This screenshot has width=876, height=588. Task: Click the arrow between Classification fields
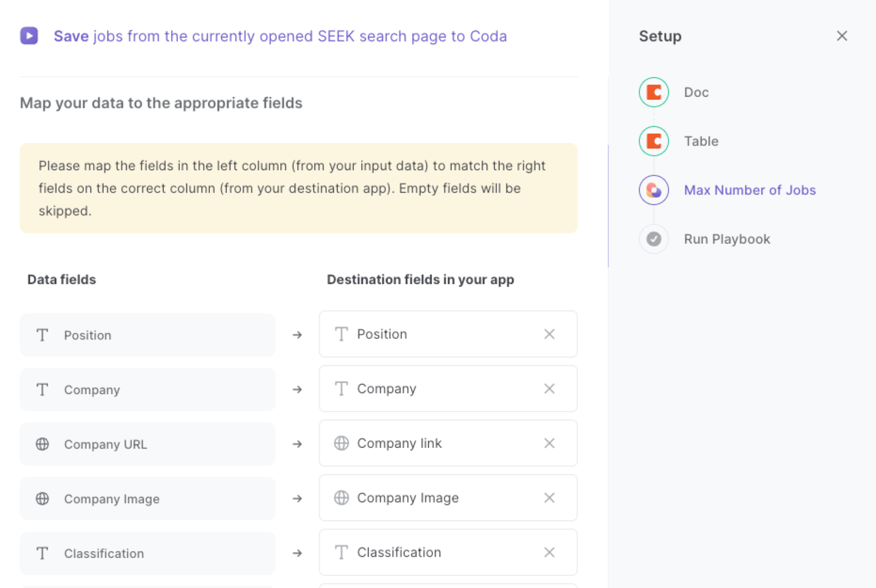297,554
